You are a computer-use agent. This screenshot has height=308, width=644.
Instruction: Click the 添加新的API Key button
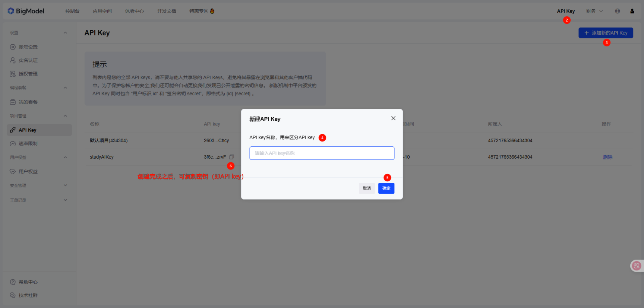606,33
